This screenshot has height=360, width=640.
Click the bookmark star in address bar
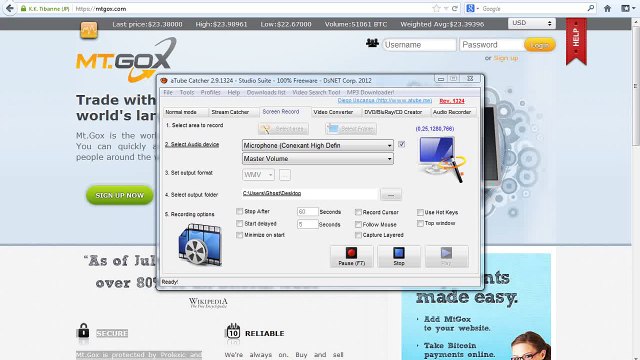436,9
